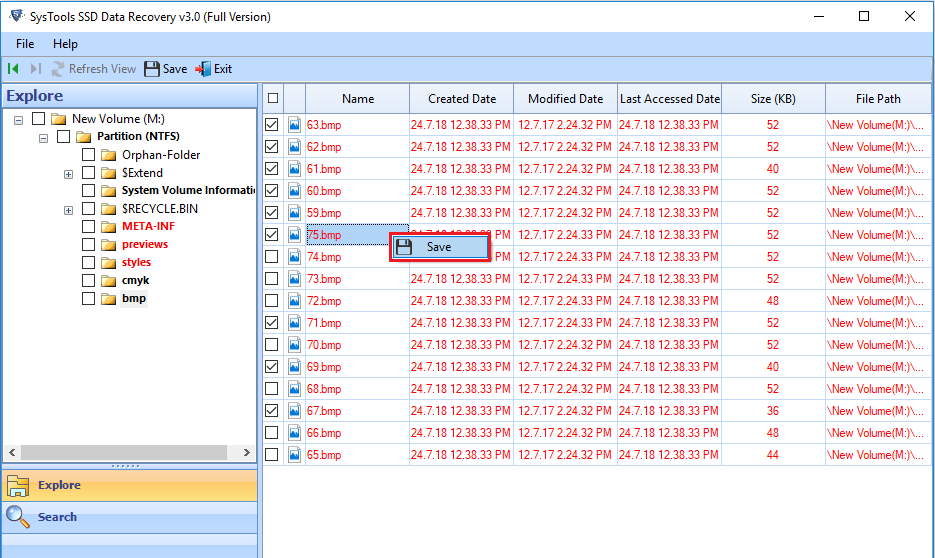
Task: Click the image file icon of 62.bmp
Action: pyautogui.click(x=295, y=147)
